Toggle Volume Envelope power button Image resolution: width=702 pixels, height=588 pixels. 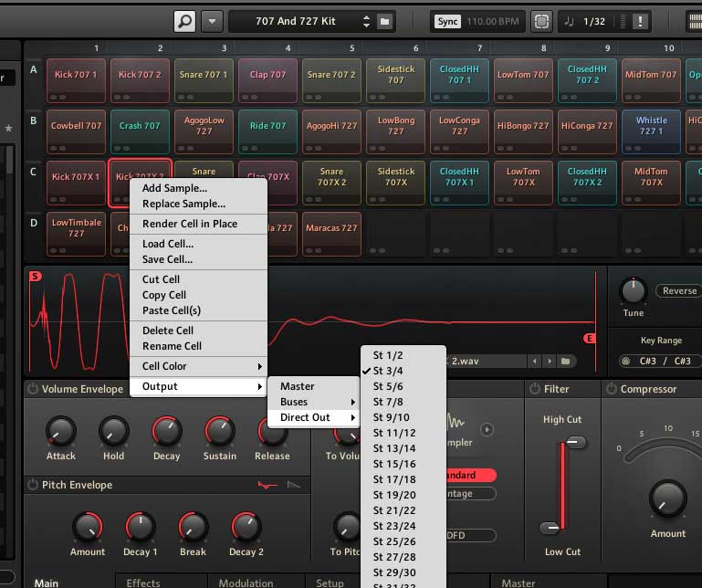pos(33,389)
